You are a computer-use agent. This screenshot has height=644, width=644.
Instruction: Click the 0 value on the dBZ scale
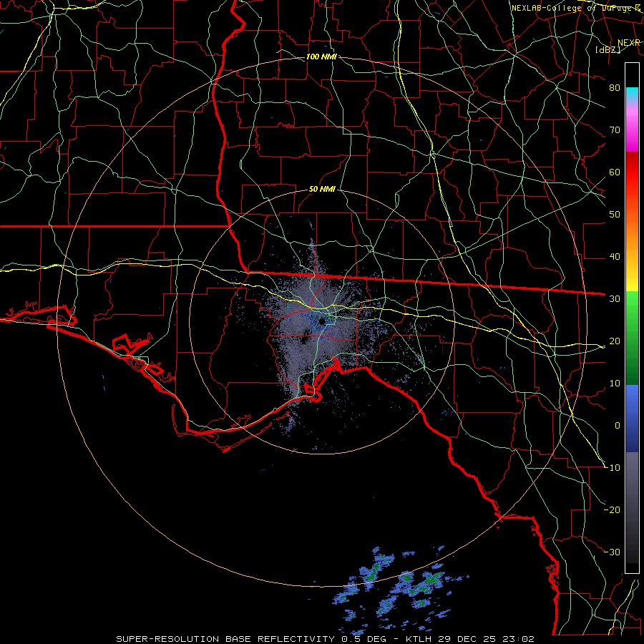tap(618, 426)
